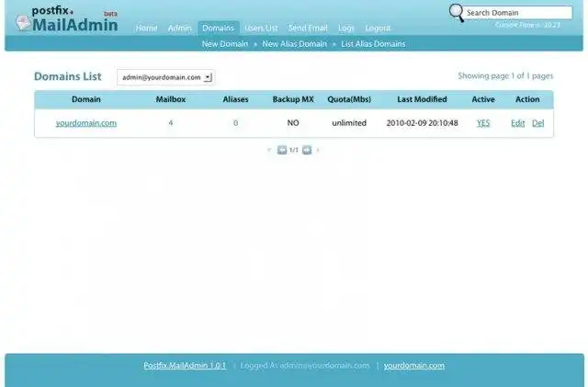The height and width of the screenshot is (387, 588).
Task: Click the Logout tab
Action: click(x=378, y=28)
